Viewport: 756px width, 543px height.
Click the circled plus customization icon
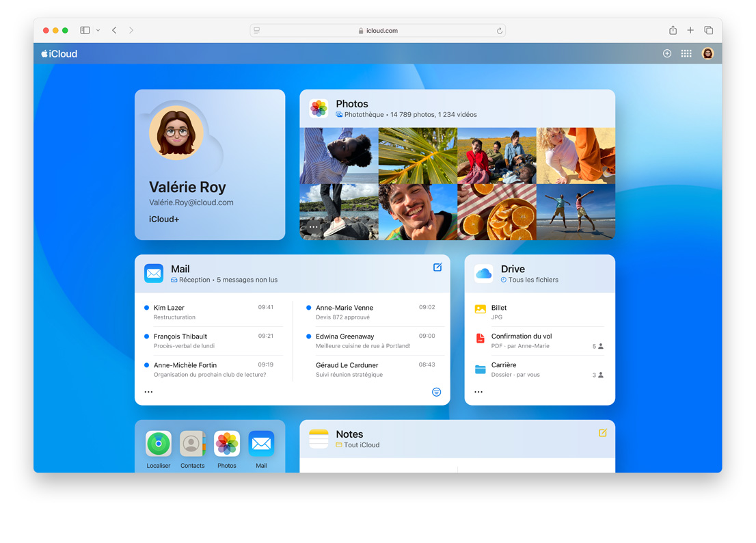[x=666, y=53]
